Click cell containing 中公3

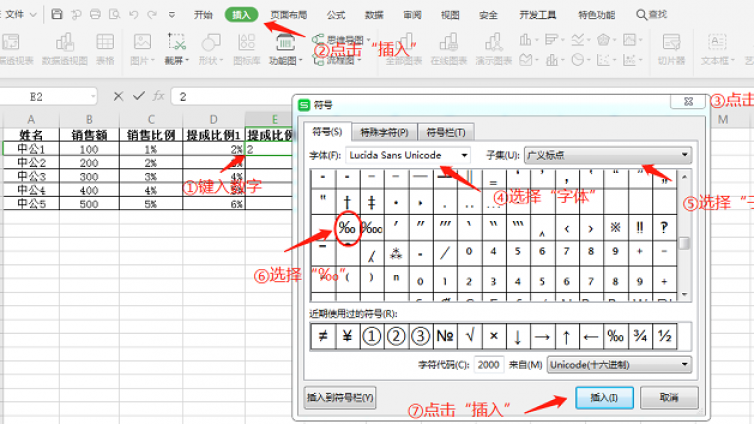coord(31,176)
